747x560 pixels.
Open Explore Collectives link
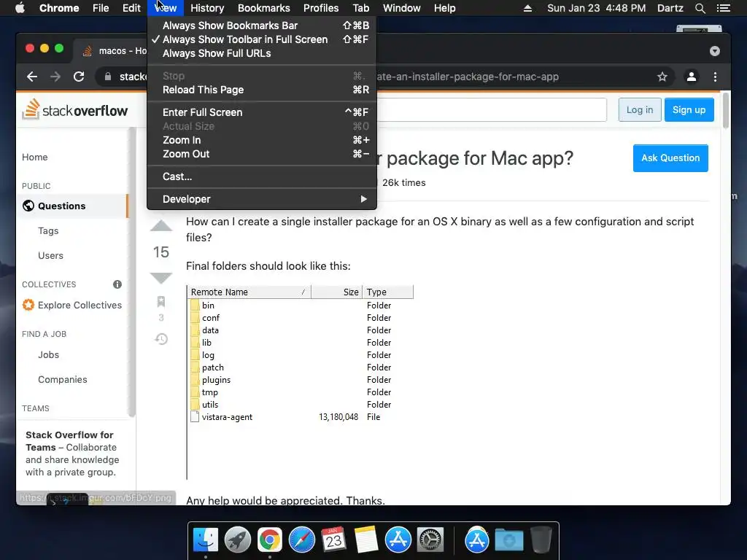tap(72, 306)
